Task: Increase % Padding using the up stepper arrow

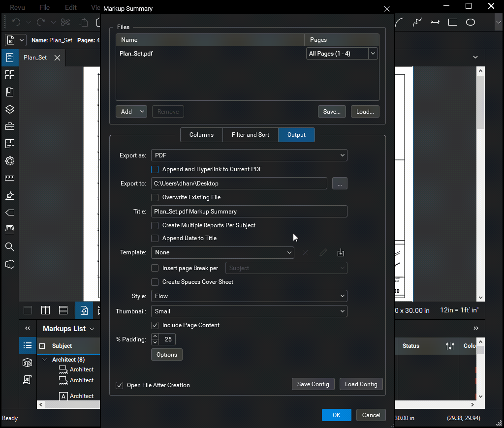Action: point(154,336)
